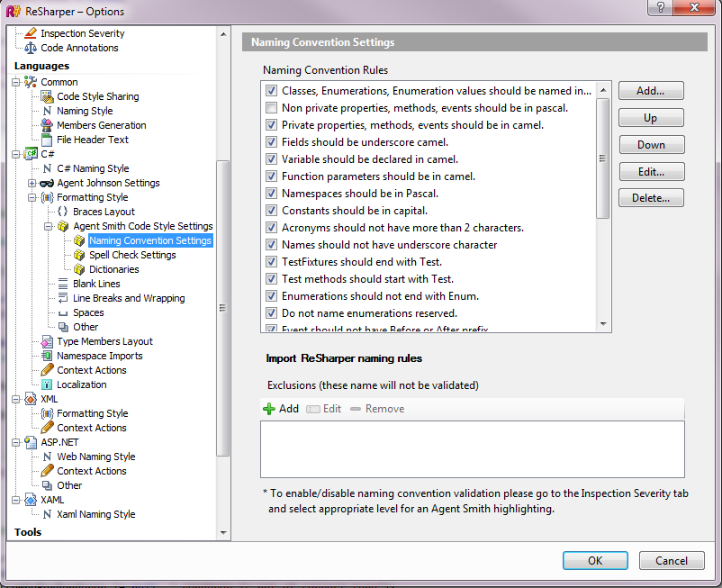Click the Web Naming Style N icon
This screenshot has height=588, width=722.
click(x=47, y=457)
